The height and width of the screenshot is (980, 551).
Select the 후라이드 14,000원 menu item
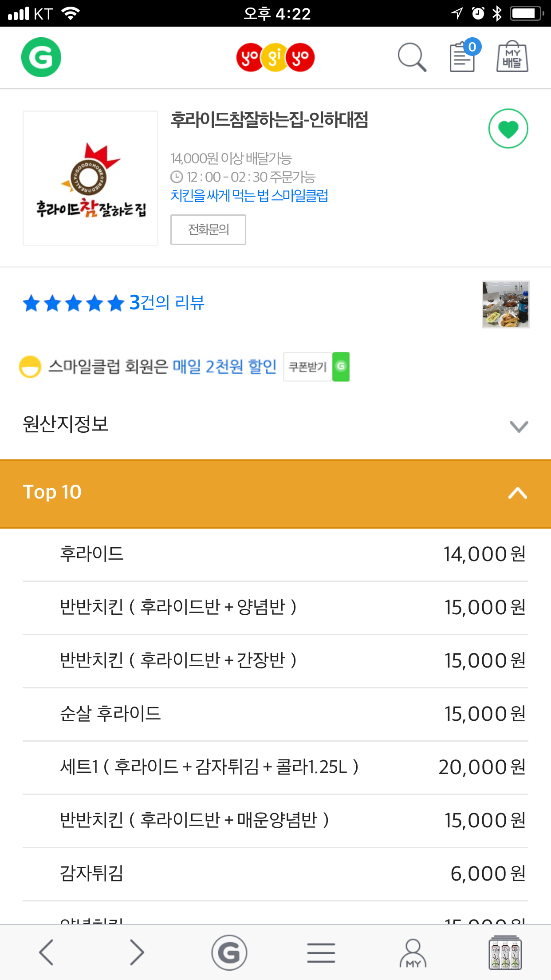coord(275,554)
